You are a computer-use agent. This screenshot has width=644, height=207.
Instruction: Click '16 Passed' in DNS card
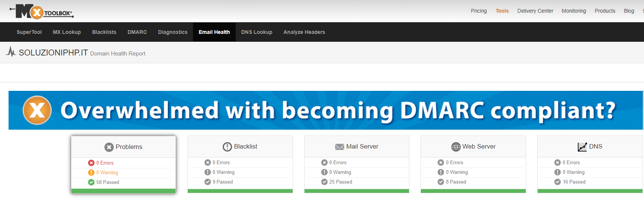[574, 182]
